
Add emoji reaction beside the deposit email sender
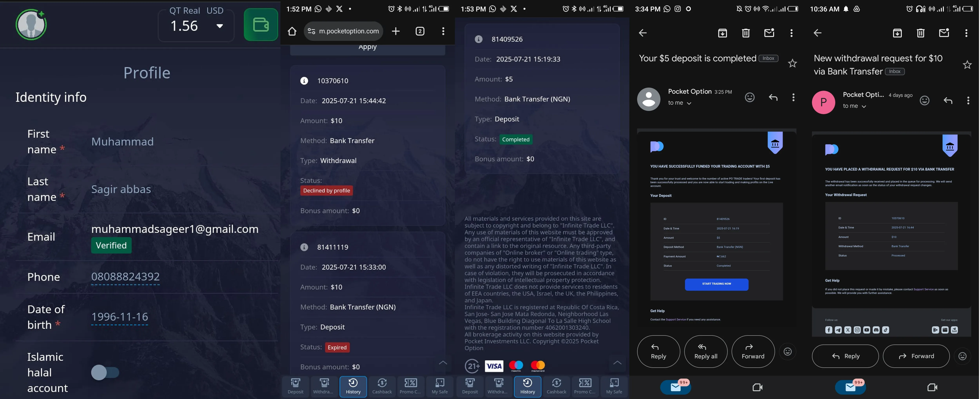point(750,97)
